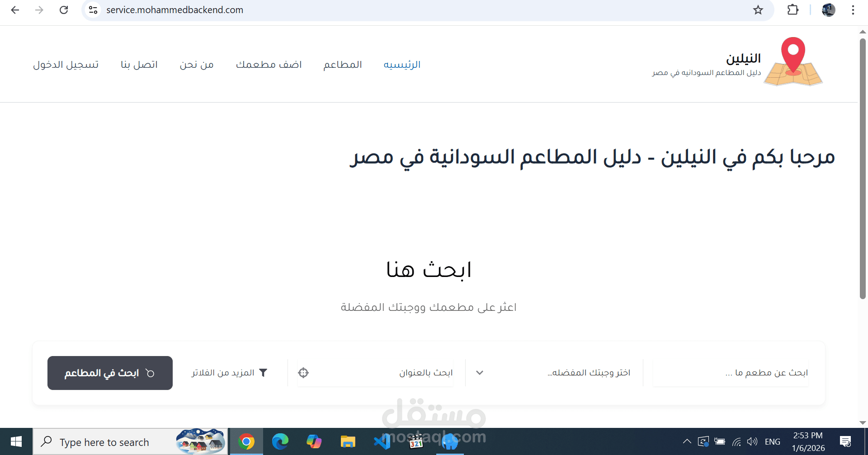
Task: Open File Explorer from the taskbar
Action: (x=348, y=441)
